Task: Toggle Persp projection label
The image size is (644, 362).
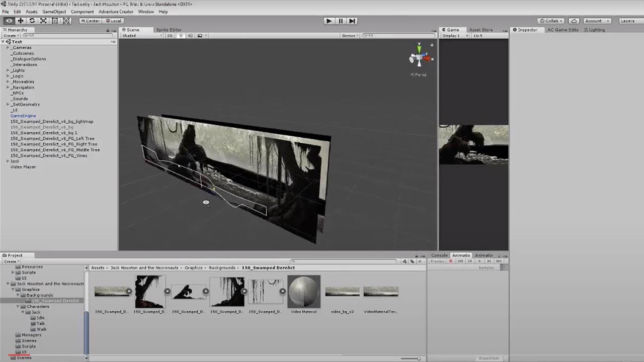Action: point(419,74)
